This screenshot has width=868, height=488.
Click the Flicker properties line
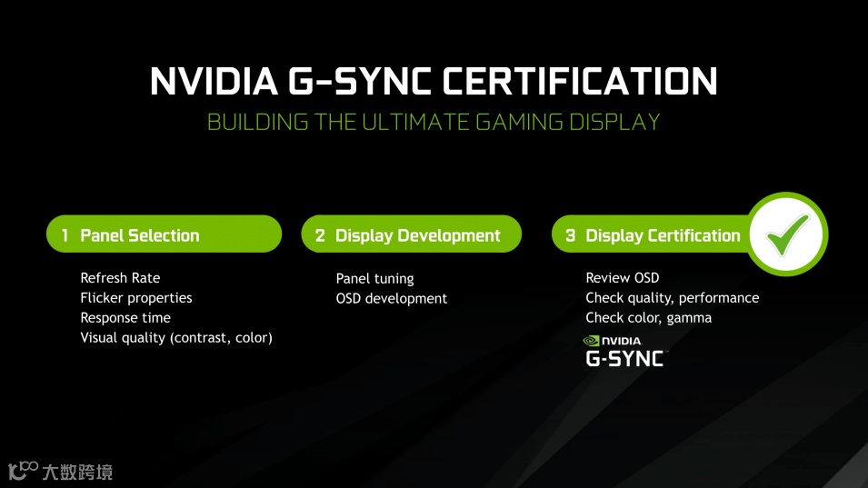tap(136, 298)
